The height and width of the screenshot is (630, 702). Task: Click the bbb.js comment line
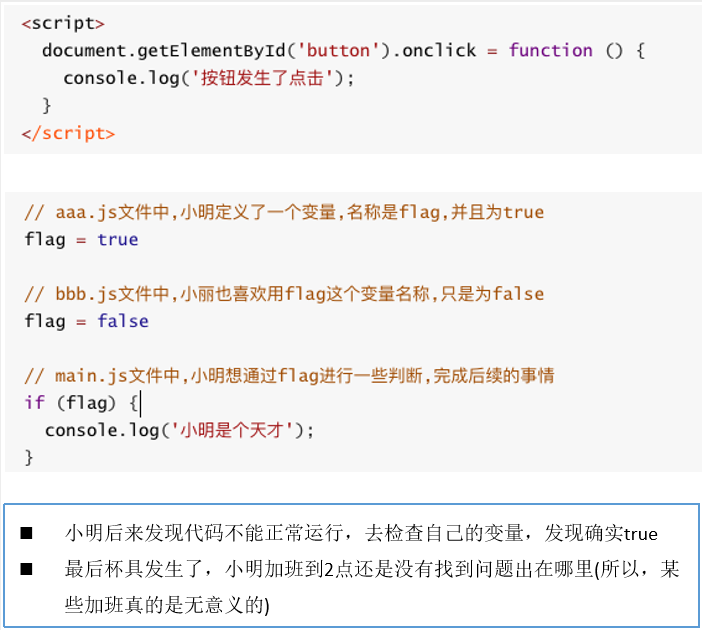pos(284,294)
